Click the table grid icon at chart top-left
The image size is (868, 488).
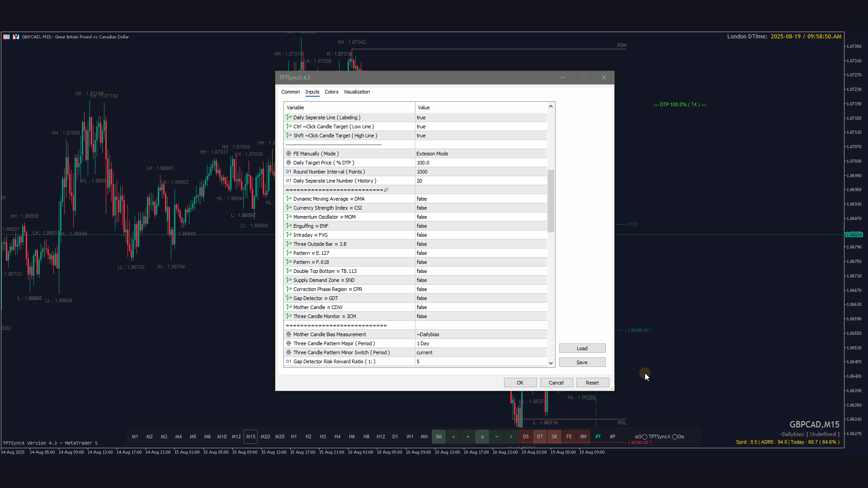6,37
